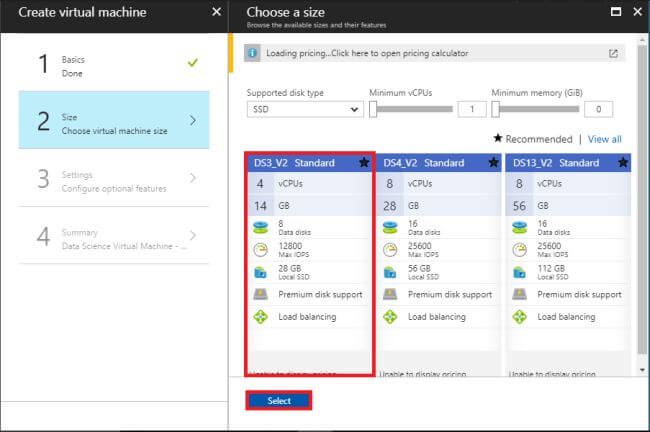Image resolution: width=650 pixels, height=432 pixels.
Task: Click the Minimum vCPUs number field
Action: tap(472, 109)
